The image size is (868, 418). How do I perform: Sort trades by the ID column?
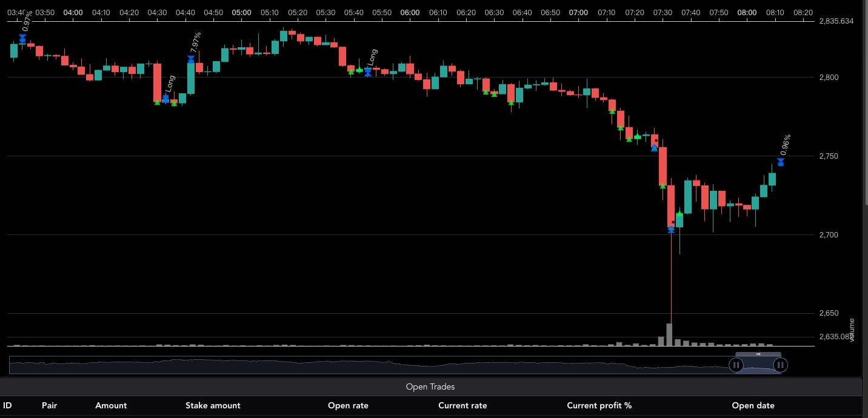click(8, 405)
